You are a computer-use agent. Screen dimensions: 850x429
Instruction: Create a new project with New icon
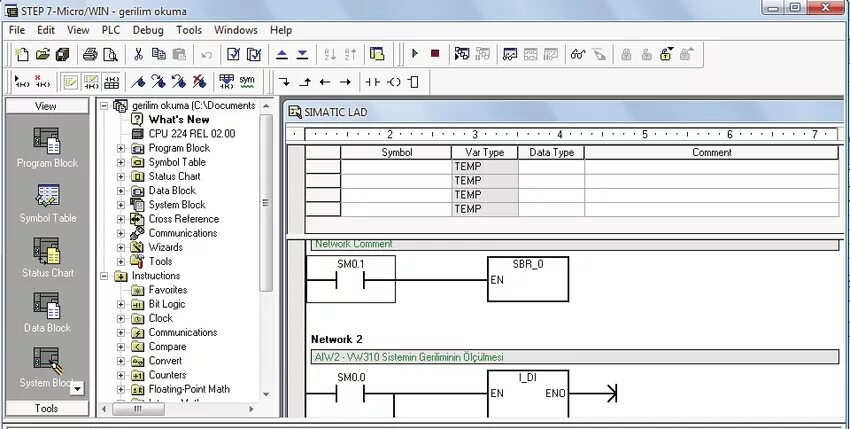pyautogui.click(x=22, y=54)
